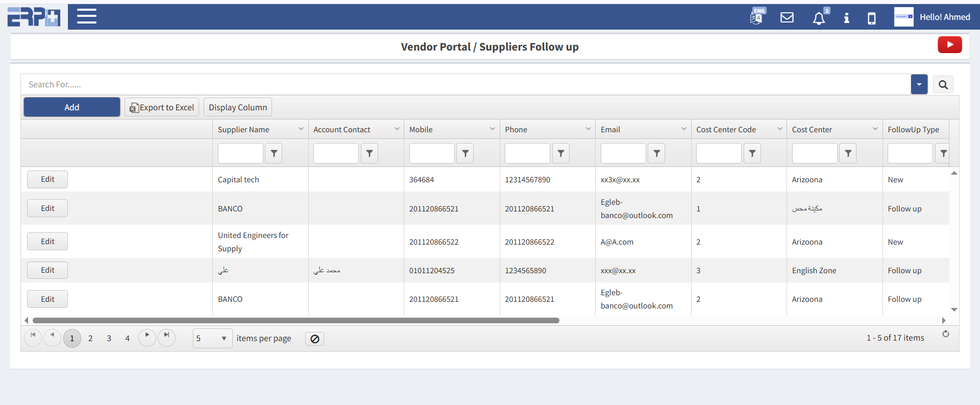This screenshot has width=980, height=405.
Task: Expand the Email column header menu
Action: 683,129
